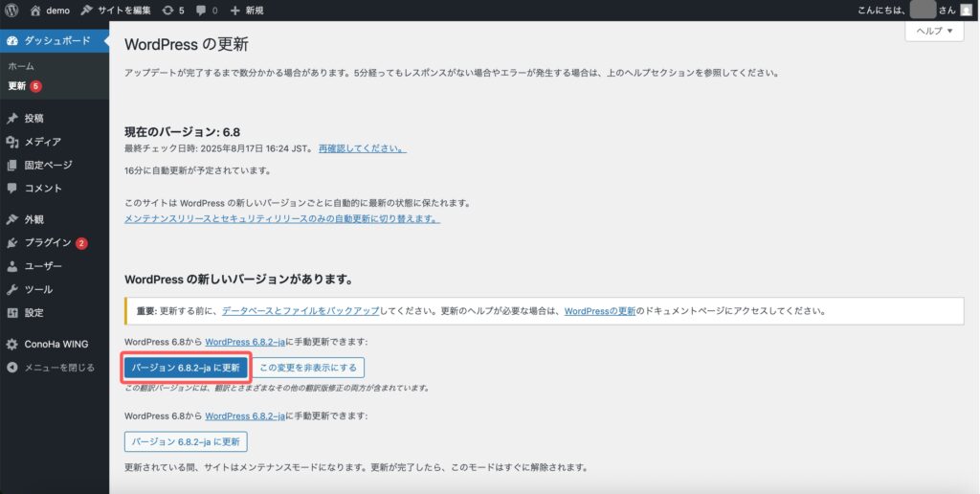Click the pushpin icon for 投稿
The image size is (980, 494).
(11, 119)
